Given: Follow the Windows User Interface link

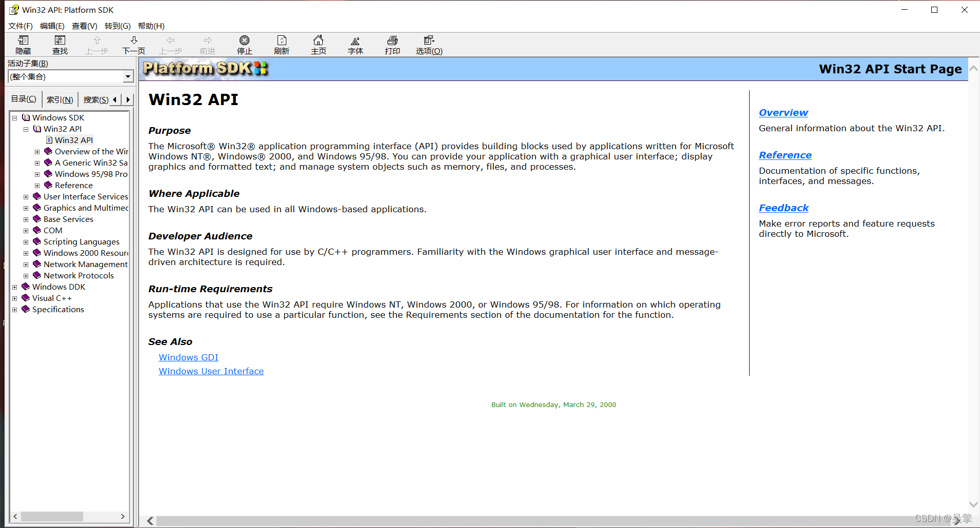Looking at the screenshot, I should 211,371.
